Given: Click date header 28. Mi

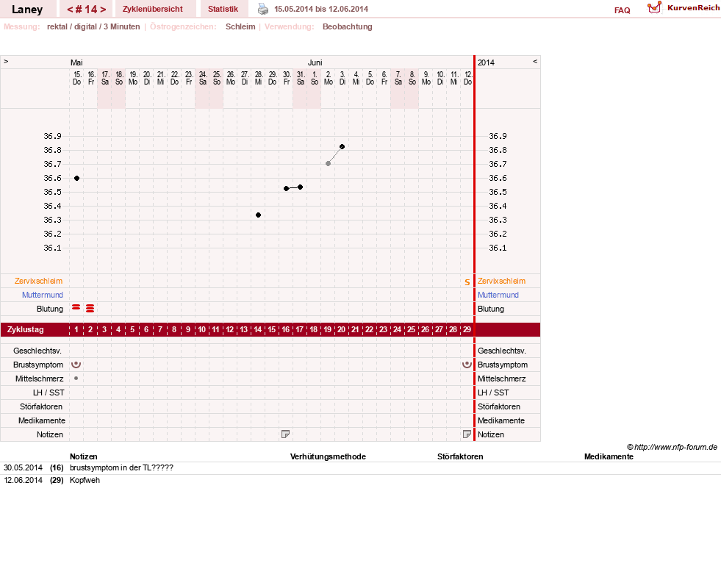Looking at the screenshot, I should point(259,78).
